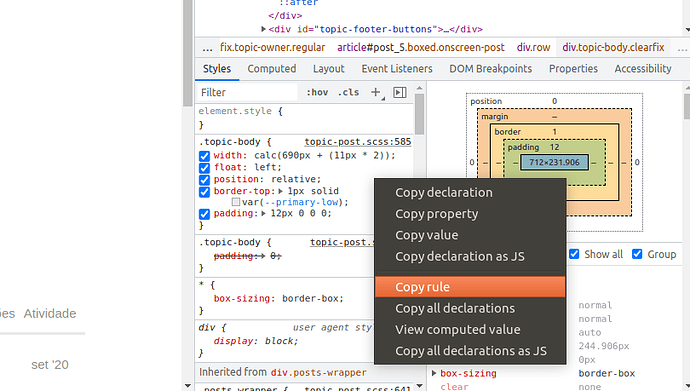Screen dimensions: 690x391
Task: Disable the width declaration checkbox
Action: pyautogui.click(x=204, y=156)
